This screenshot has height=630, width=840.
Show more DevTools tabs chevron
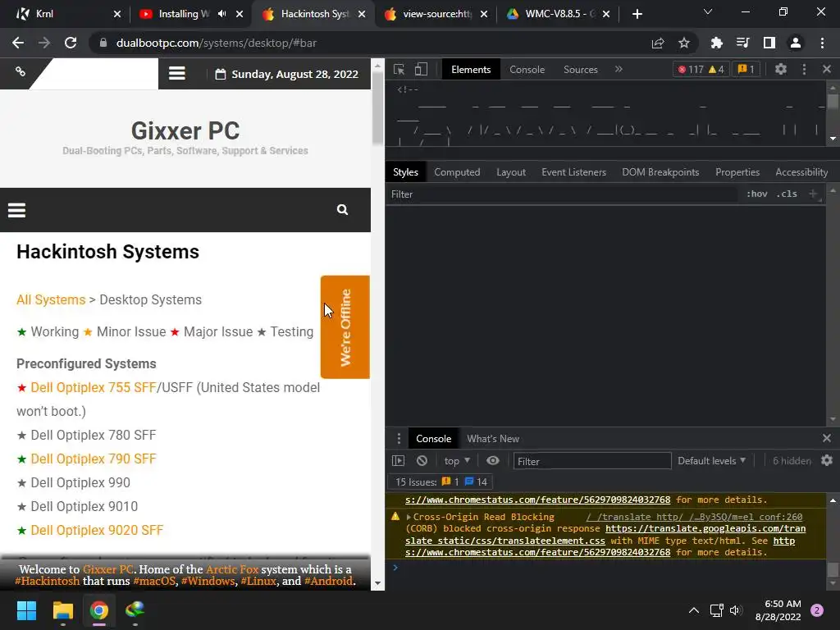tap(619, 69)
